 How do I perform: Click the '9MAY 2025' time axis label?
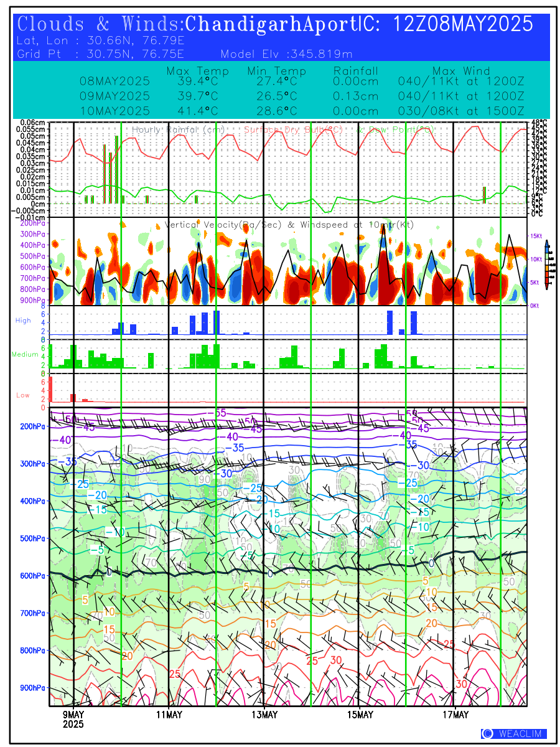[73, 719]
